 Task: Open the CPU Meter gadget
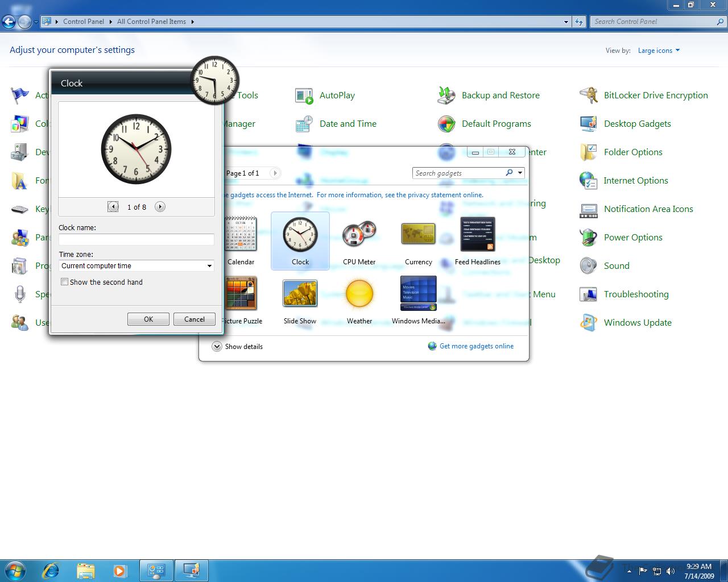(359, 241)
